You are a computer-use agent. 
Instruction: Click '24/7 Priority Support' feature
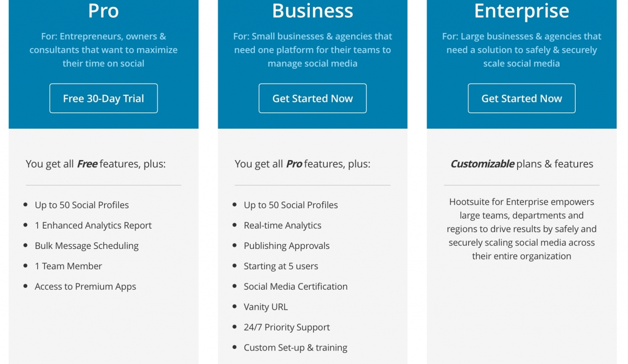coord(287,327)
